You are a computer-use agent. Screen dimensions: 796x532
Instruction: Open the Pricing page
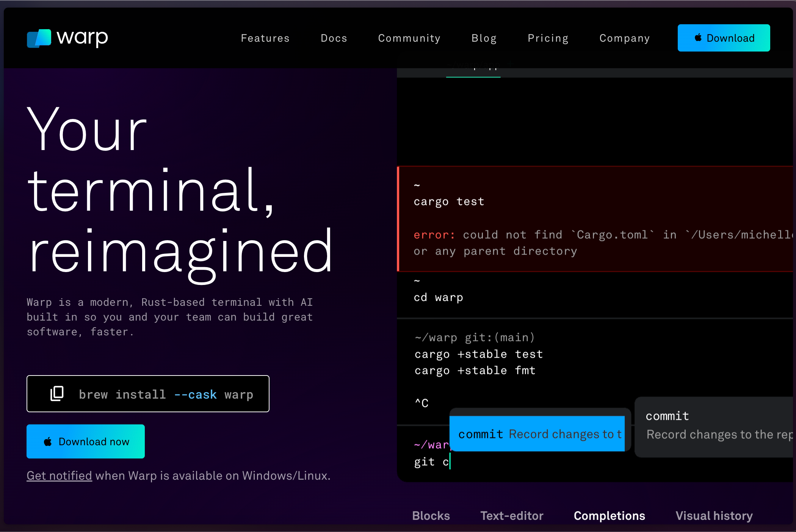tap(548, 38)
